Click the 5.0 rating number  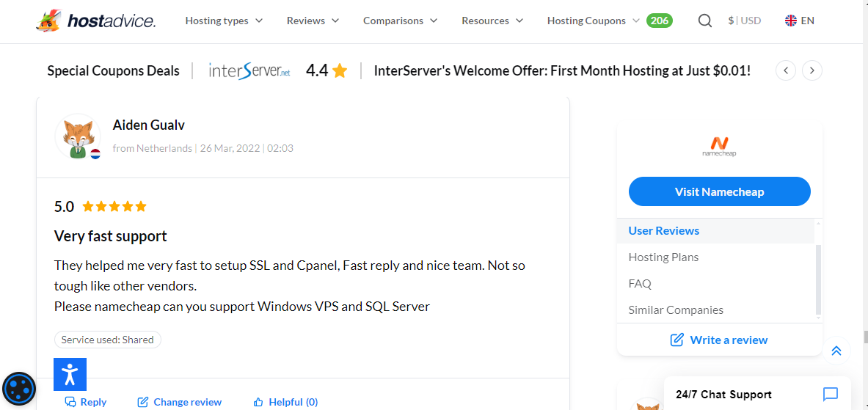pyautogui.click(x=64, y=207)
